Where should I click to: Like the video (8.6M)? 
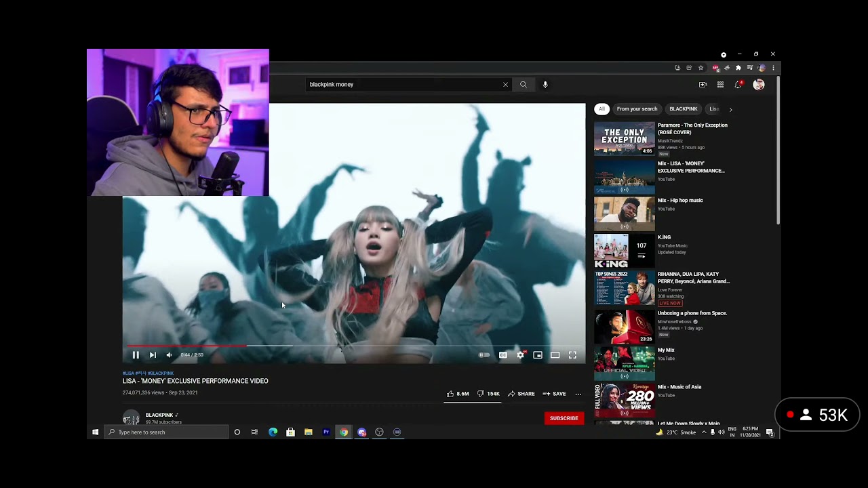pyautogui.click(x=458, y=394)
